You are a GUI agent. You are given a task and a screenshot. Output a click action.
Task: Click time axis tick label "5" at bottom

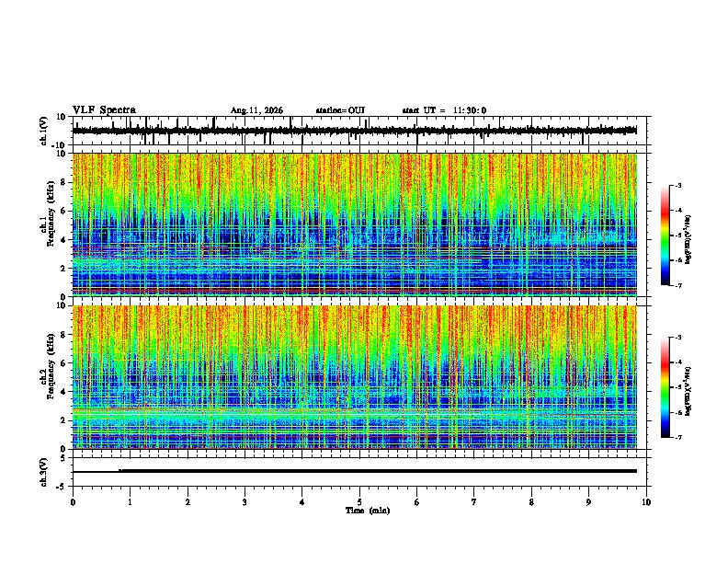coord(359,501)
